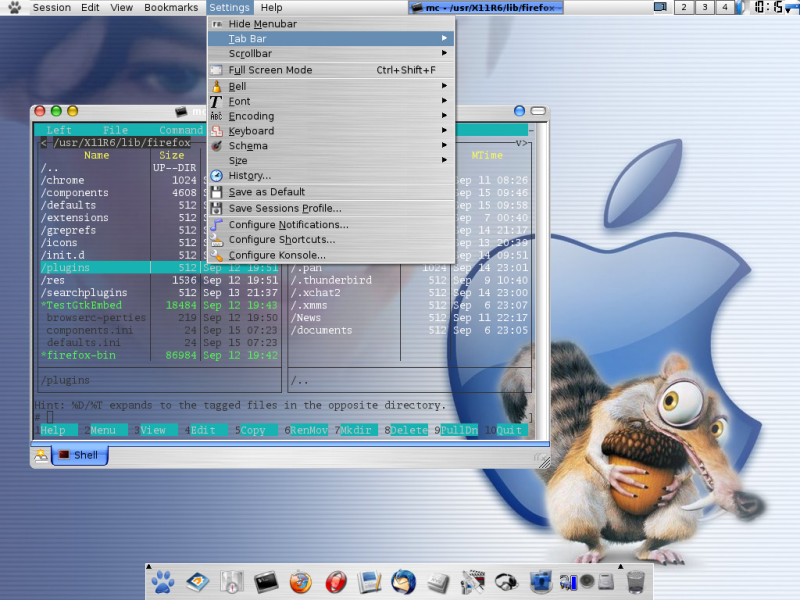Select the Shell tab at the bottom
The image size is (800, 600).
click(x=80, y=455)
